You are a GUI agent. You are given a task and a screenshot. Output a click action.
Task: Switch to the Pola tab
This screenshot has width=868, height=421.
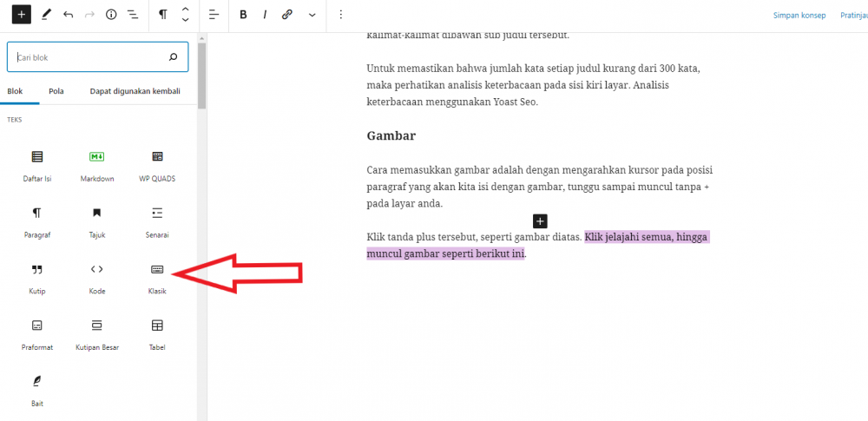point(56,91)
